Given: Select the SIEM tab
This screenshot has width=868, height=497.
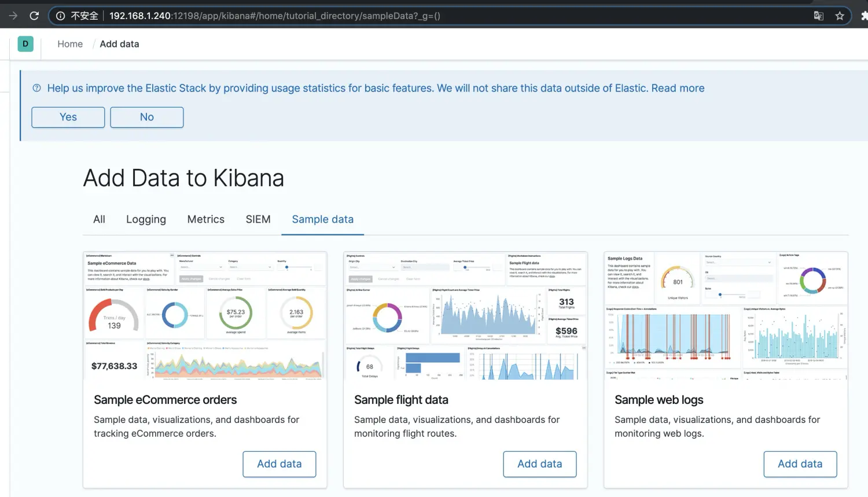Looking at the screenshot, I should 258,219.
